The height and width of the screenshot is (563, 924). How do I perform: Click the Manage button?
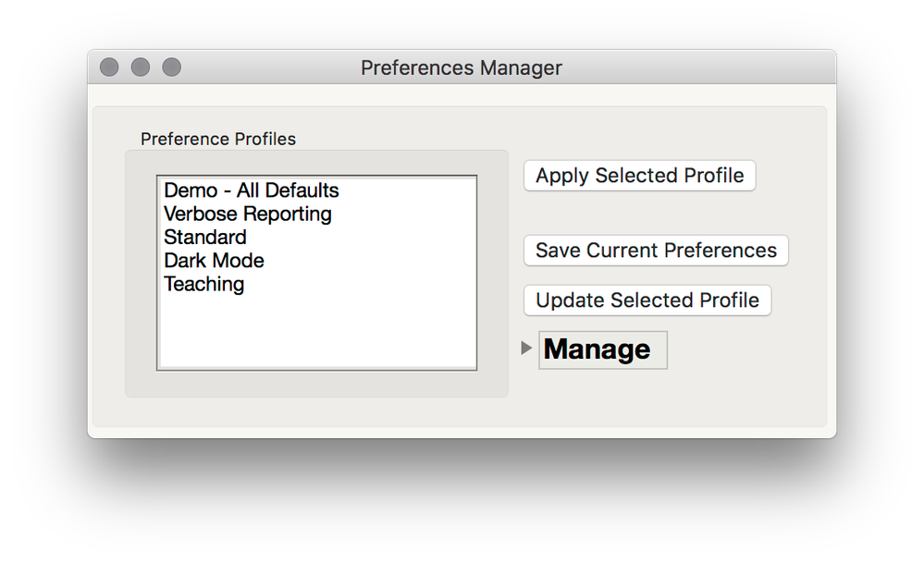602,349
